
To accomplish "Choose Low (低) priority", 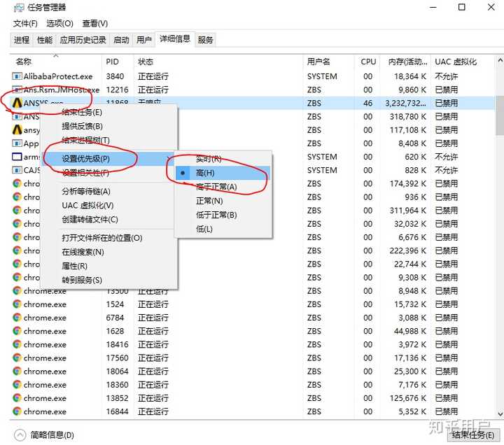I will (x=223, y=229).
